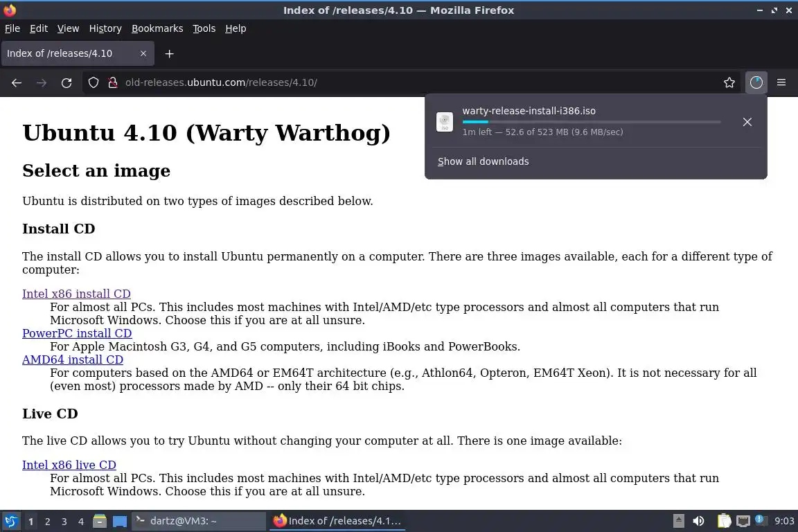Click the Firefox logo in the title bar

(10, 10)
